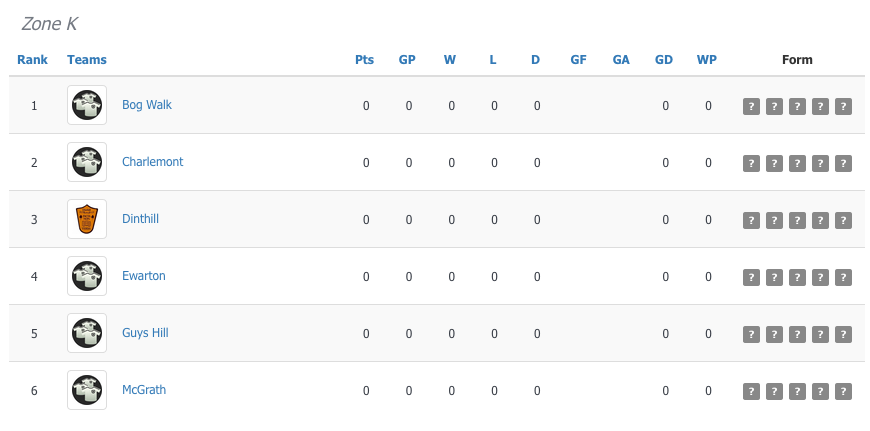Sort table by Pts column

pos(365,60)
